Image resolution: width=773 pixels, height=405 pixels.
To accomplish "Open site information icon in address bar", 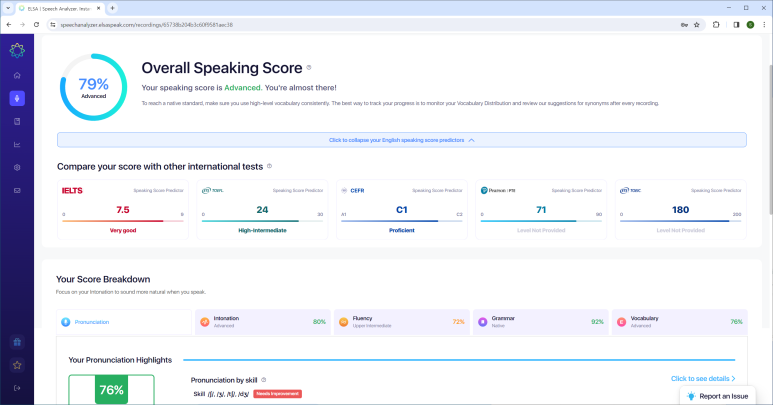I will [53, 25].
